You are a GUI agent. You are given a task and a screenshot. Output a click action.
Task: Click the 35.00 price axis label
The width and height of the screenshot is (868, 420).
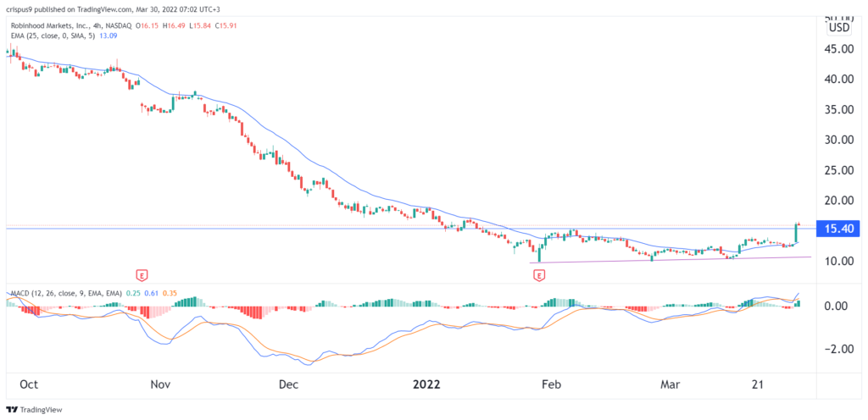pos(841,110)
